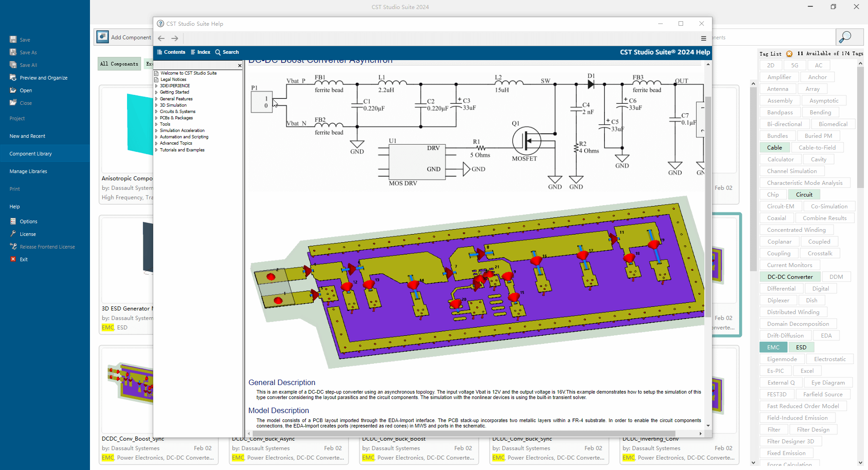The image size is (868, 470).
Task: Click the Close project item in sidebar
Action: tap(26, 103)
